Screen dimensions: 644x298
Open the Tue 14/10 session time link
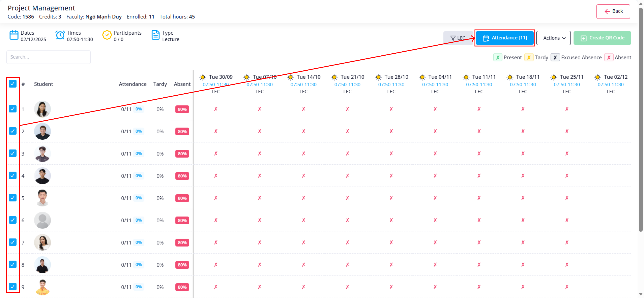coord(303,84)
